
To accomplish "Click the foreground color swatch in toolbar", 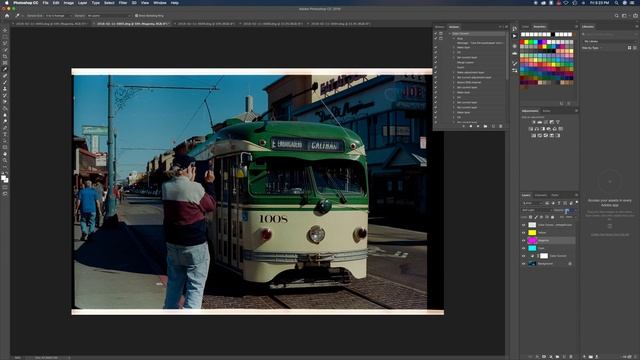I will (4, 178).
